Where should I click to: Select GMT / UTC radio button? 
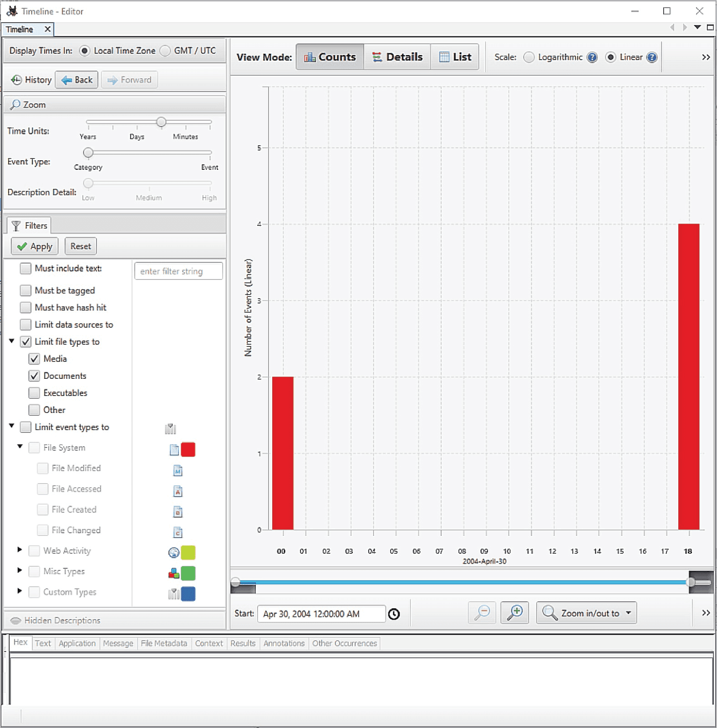(165, 51)
